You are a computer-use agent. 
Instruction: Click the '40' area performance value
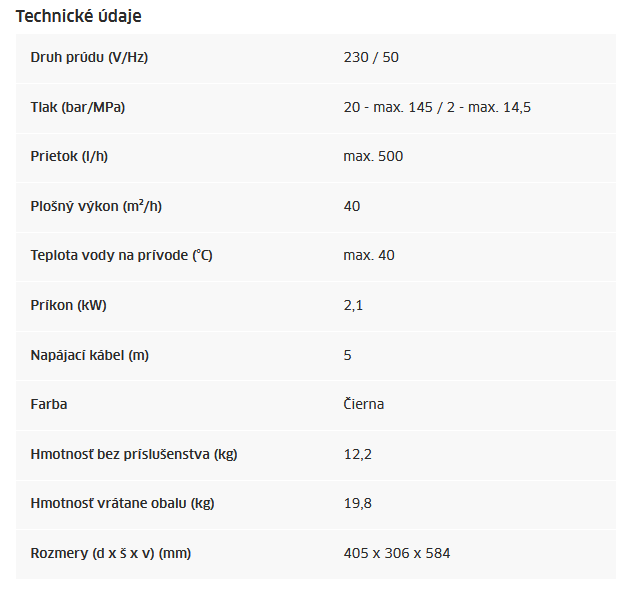click(352, 206)
